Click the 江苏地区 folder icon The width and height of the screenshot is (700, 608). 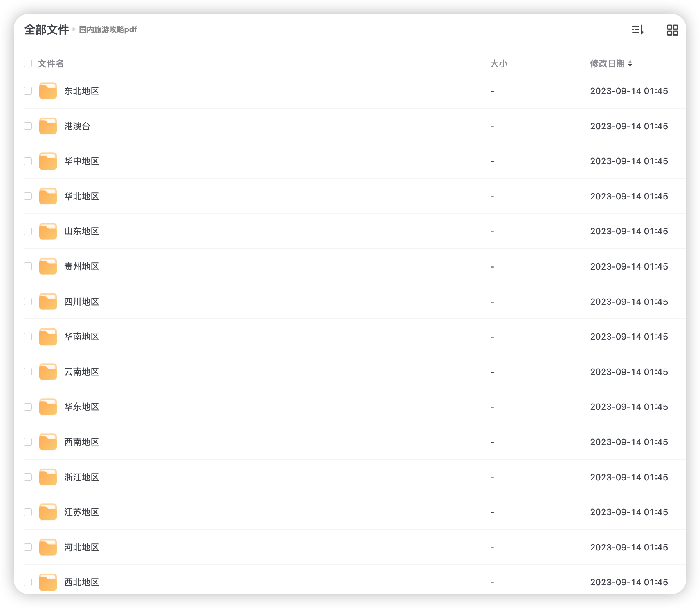point(48,512)
